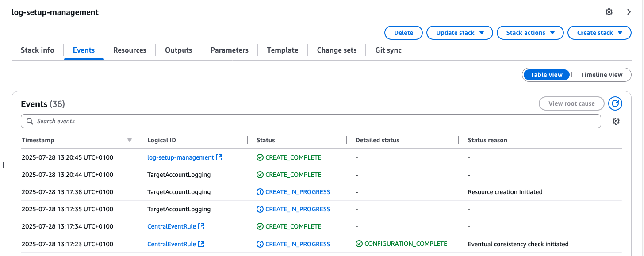Image resolution: width=644 pixels, height=256 pixels.
Task: Click inside the Search events field
Action: click(177, 121)
